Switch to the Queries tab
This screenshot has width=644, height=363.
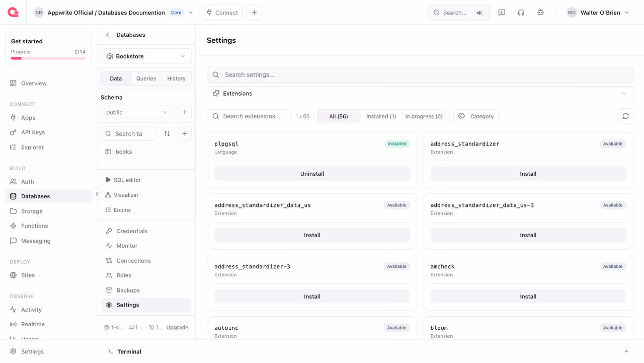point(146,79)
